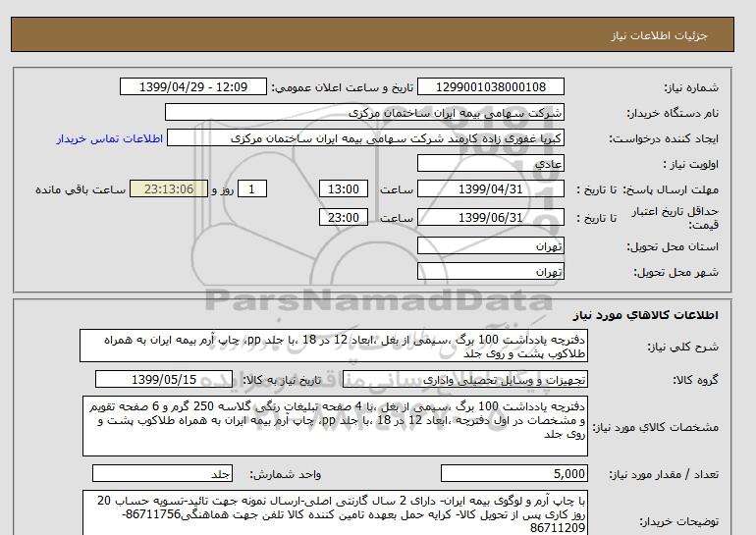Click the price validity date 1399/06/31

tap(490, 217)
